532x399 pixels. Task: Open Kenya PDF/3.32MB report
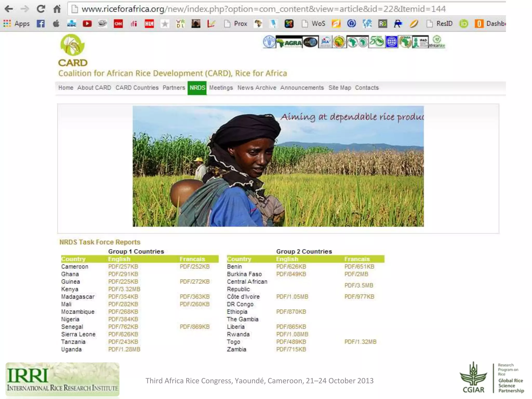124,289
